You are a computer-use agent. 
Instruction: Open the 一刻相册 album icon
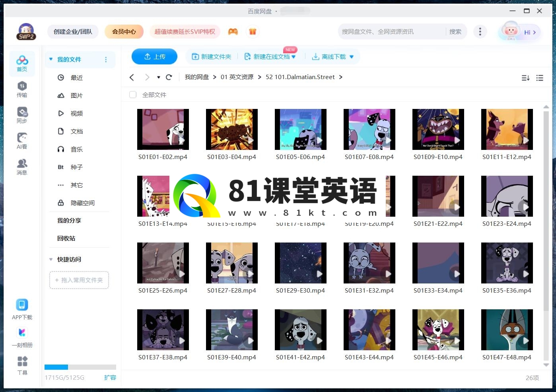click(22, 332)
